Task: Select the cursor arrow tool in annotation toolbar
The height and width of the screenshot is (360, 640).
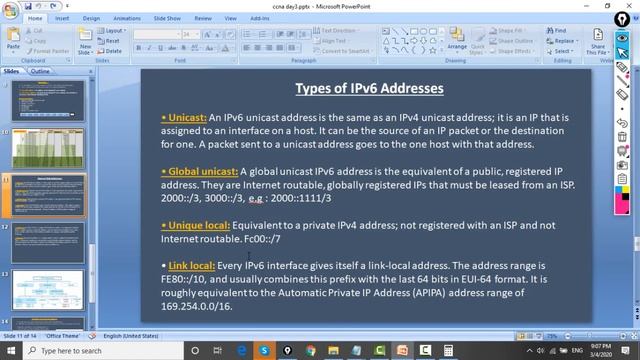Action: [622, 53]
